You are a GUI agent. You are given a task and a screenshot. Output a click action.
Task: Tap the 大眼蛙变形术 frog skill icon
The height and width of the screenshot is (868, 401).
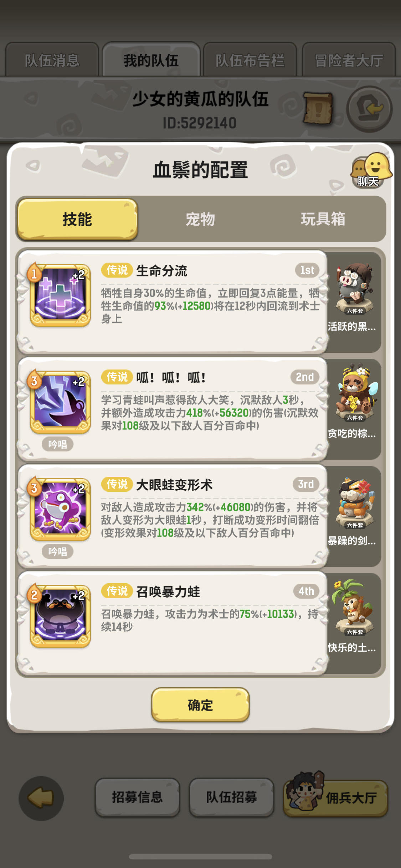coord(60,510)
